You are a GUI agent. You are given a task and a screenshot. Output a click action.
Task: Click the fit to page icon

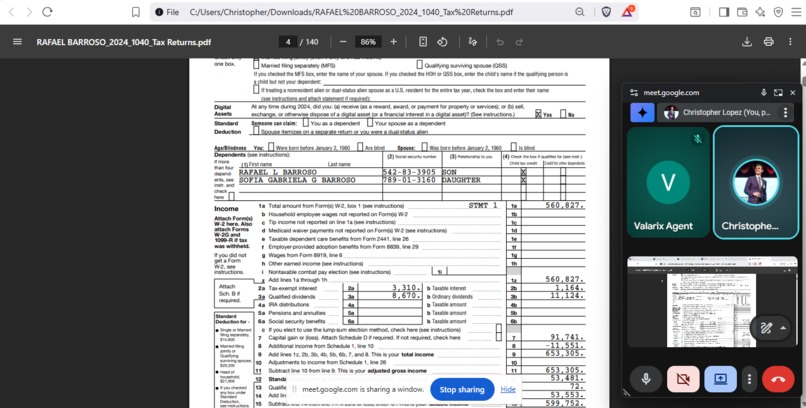[423, 42]
